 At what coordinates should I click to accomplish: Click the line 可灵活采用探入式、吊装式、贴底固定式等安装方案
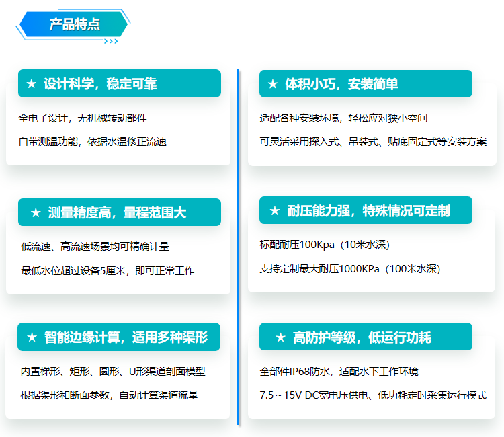point(373,141)
